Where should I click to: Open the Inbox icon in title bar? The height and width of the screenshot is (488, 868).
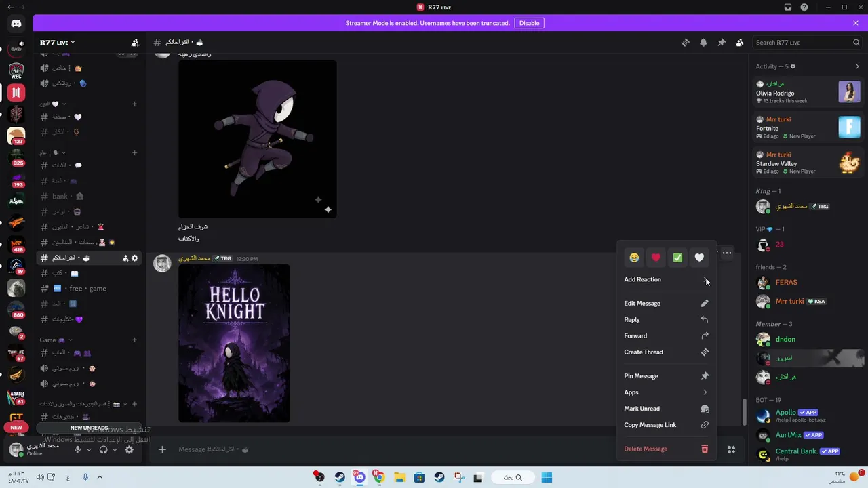coord(788,7)
